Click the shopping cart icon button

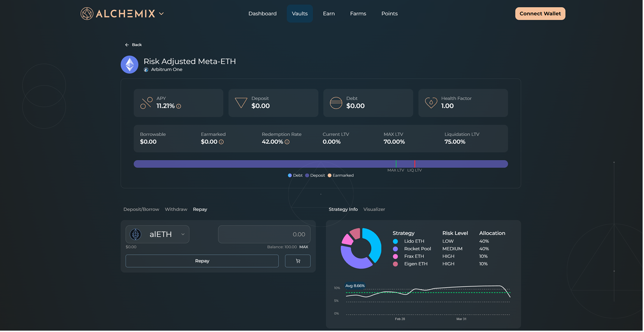pos(298,261)
